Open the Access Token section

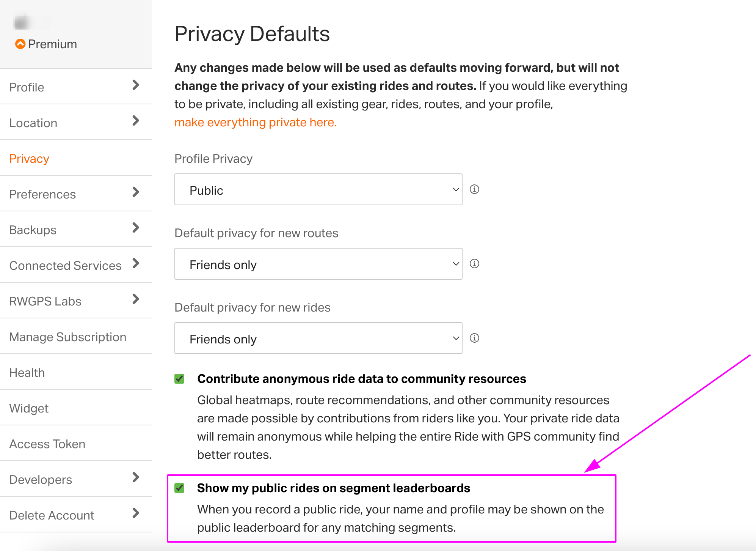pyautogui.click(x=47, y=444)
